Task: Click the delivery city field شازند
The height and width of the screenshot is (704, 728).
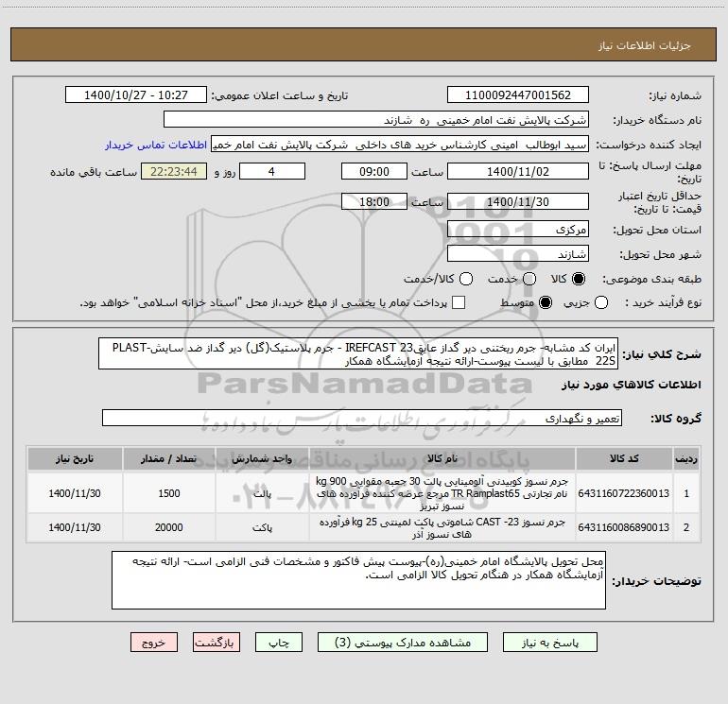Action: point(518,254)
